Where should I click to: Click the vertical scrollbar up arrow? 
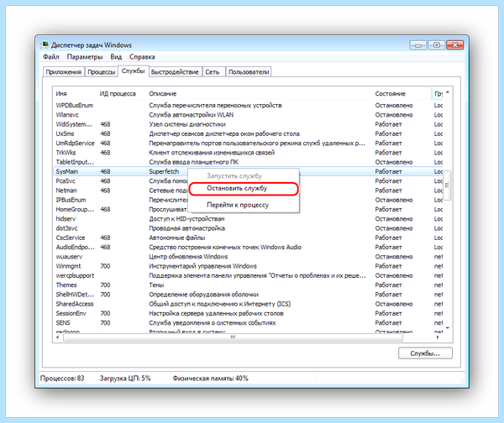(448, 93)
